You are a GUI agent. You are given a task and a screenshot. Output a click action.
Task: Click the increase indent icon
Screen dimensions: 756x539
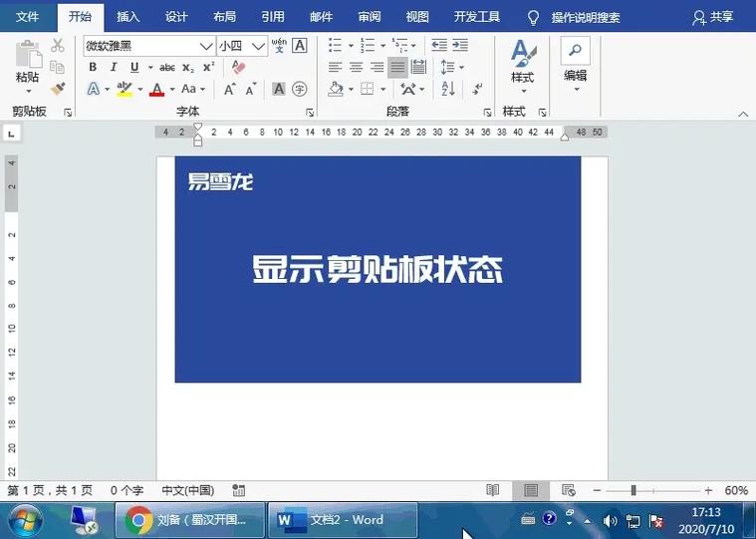[x=460, y=45]
